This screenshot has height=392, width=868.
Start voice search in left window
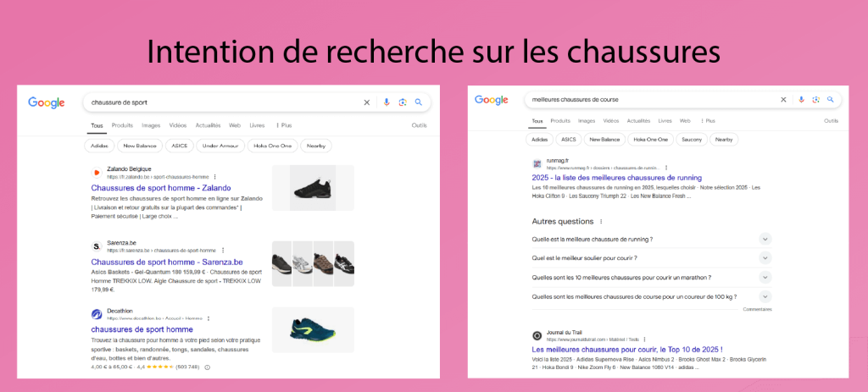(x=387, y=102)
